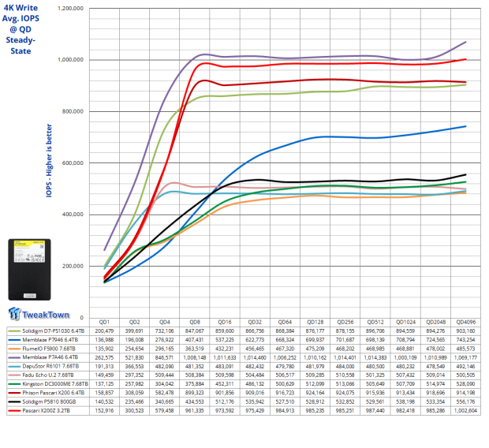
Task: Click cell value '482,090' in DapuStor R6101 row
Action: point(165,366)
